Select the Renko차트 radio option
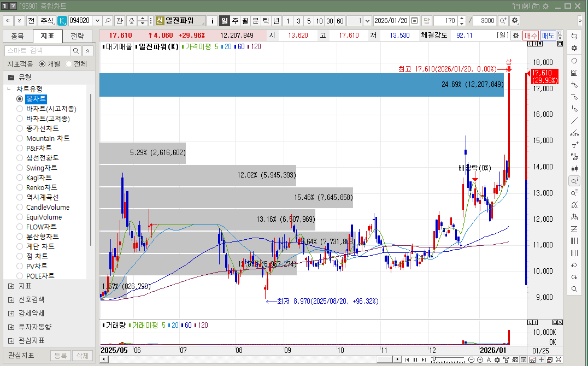Viewport: 588px width, 366px height. tap(20, 187)
